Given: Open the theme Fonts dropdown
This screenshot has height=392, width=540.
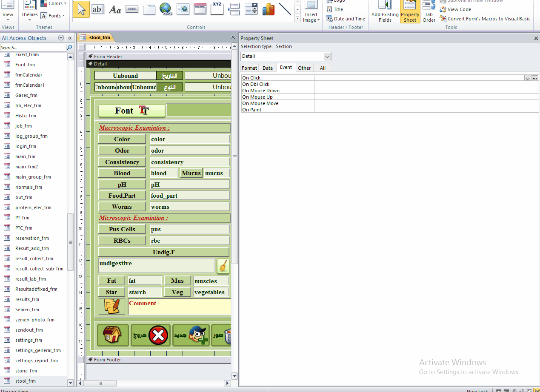Looking at the screenshot, I should [53, 16].
